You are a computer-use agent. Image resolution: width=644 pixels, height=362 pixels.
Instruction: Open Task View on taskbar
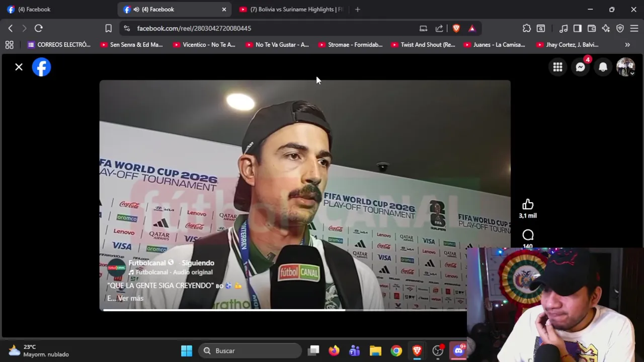314,350
